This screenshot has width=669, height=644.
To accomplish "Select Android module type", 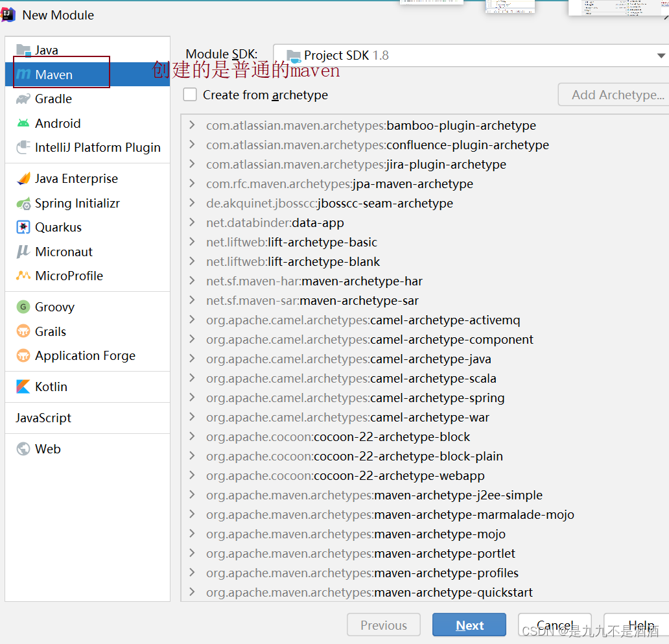I will pos(88,123).
